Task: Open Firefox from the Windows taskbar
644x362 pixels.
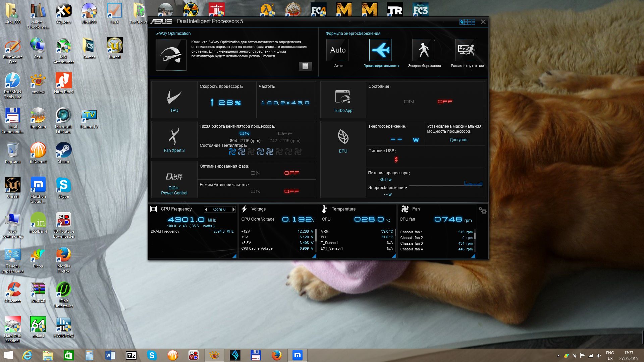Action: pyautogui.click(x=276, y=355)
